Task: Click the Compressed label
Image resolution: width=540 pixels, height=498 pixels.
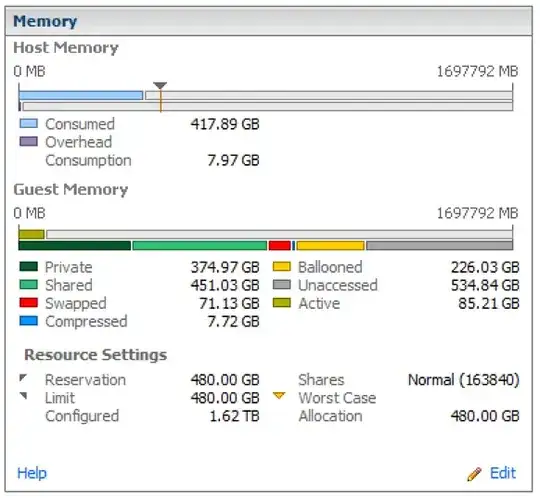Action: pyautogui.click(x=86, y=322)
